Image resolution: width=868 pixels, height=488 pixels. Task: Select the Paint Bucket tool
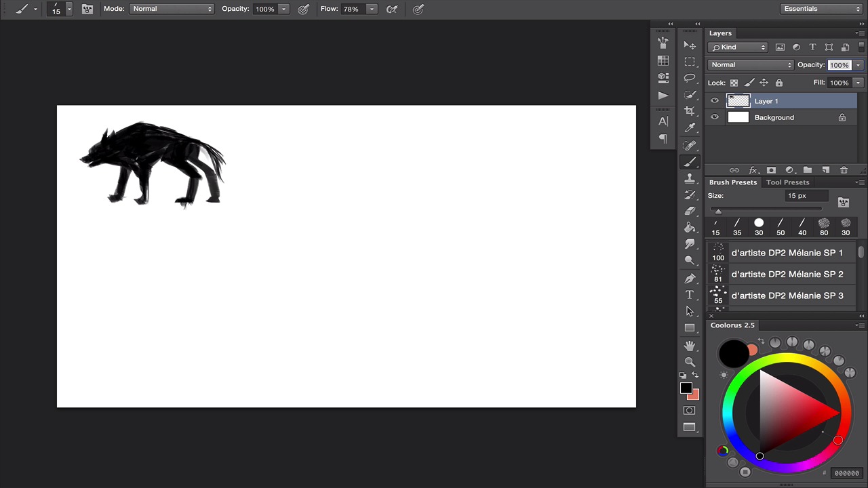coord(690,227)
